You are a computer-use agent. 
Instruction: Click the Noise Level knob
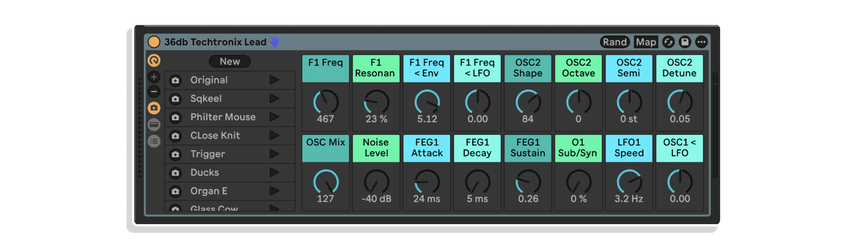[376, 182]
